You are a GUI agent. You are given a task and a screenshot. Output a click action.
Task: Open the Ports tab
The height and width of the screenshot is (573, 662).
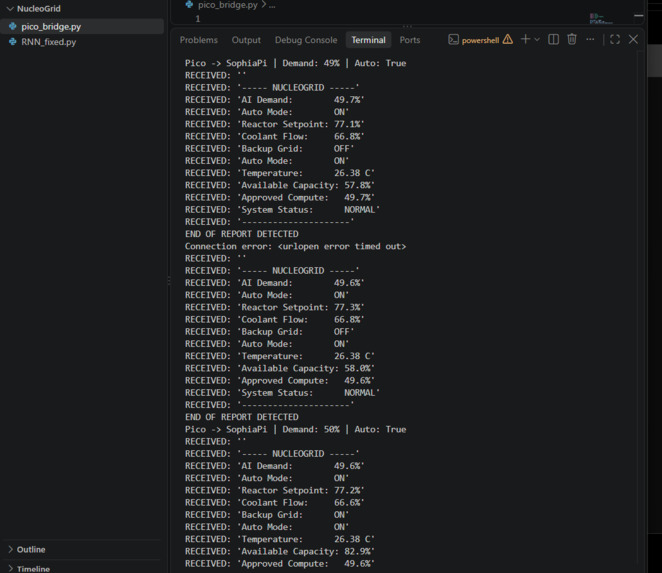(x=410, y=40)
